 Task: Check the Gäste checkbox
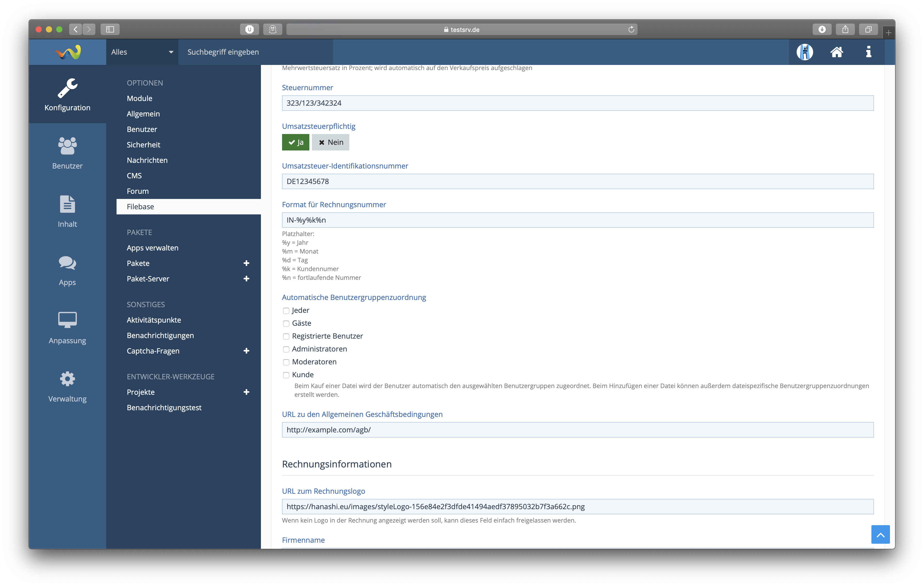pos(286,324)
